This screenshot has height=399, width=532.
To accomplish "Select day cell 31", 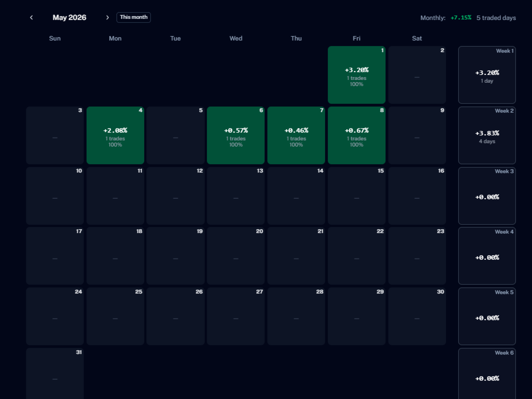I will pos(55,373).
